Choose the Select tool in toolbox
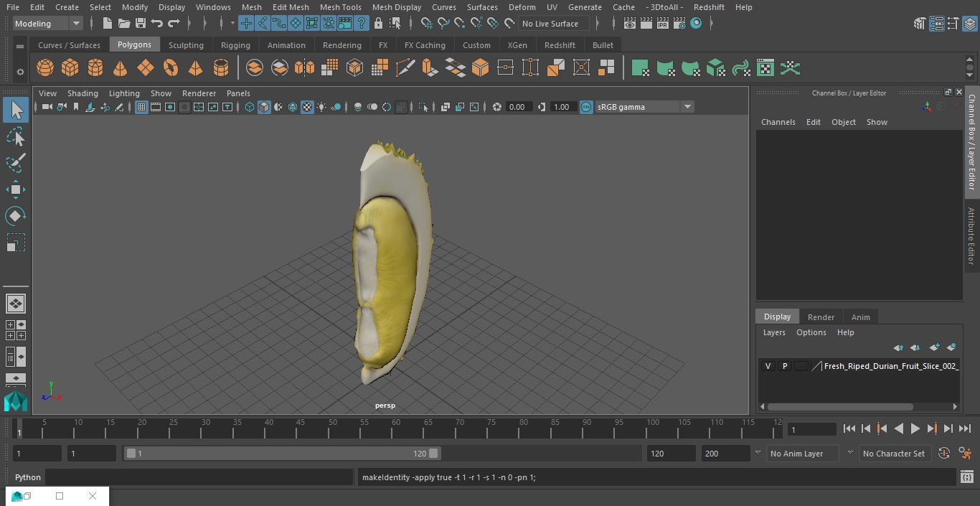The width and height of the screenshot is (980, 506). click(x=16, y=110)
